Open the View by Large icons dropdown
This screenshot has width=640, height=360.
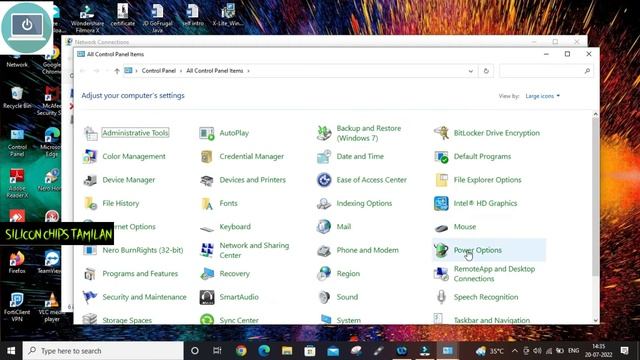pos(542,96)
